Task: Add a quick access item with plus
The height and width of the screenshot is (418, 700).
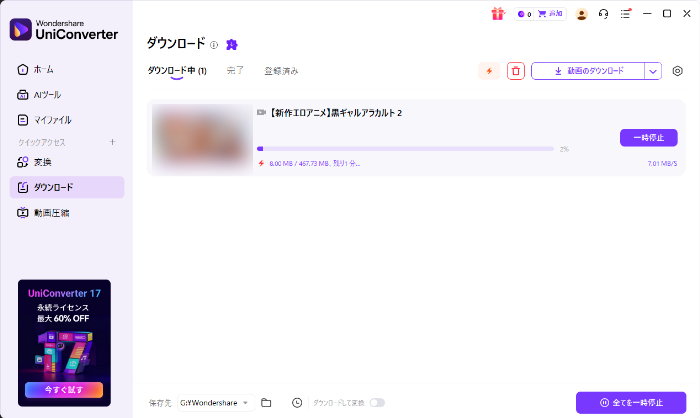Action: (112, 142)
